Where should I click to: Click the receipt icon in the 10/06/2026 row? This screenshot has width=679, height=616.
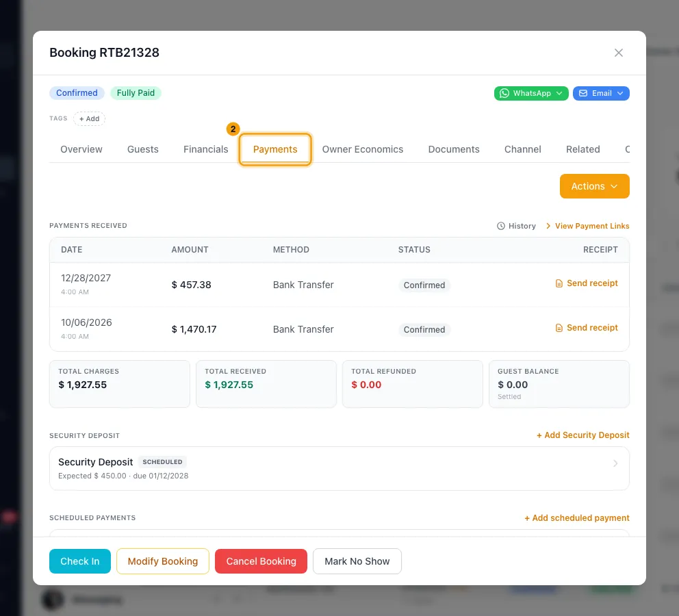[559, 328]
